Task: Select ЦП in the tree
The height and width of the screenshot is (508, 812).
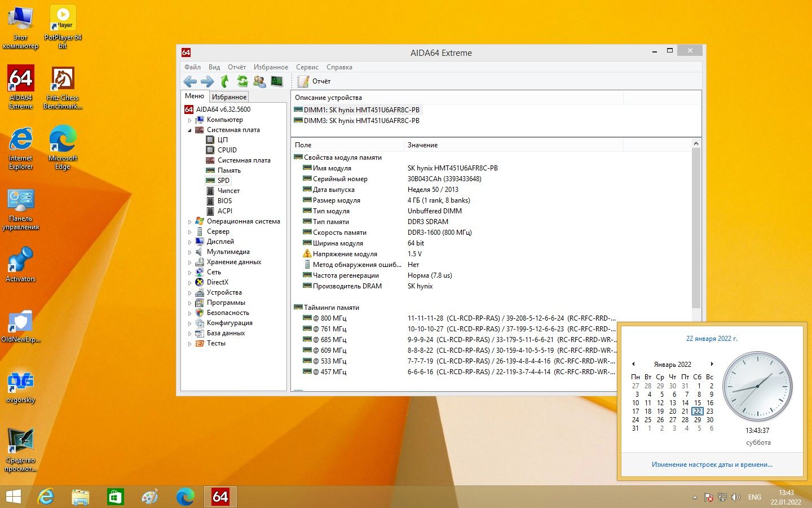Action: coord(223,140)
